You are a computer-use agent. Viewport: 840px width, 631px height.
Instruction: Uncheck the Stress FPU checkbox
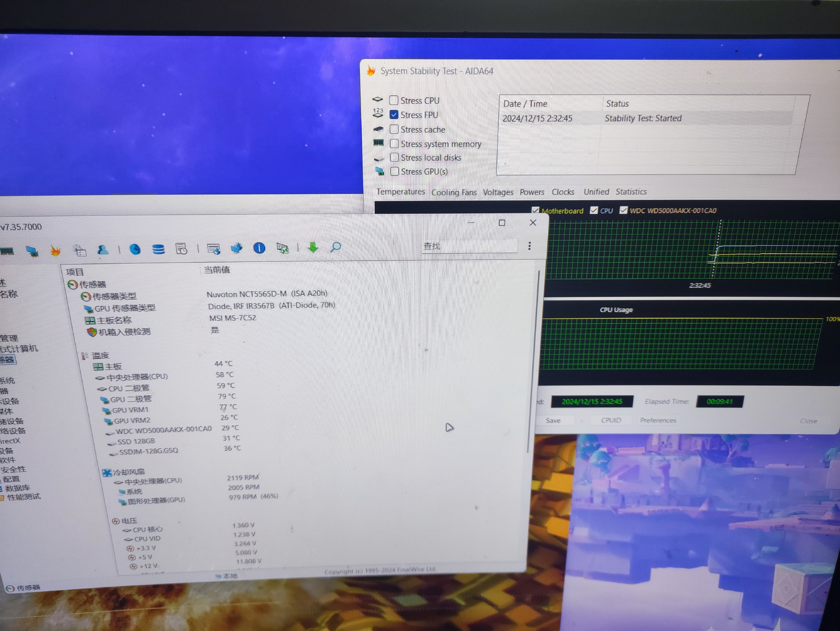394,114
